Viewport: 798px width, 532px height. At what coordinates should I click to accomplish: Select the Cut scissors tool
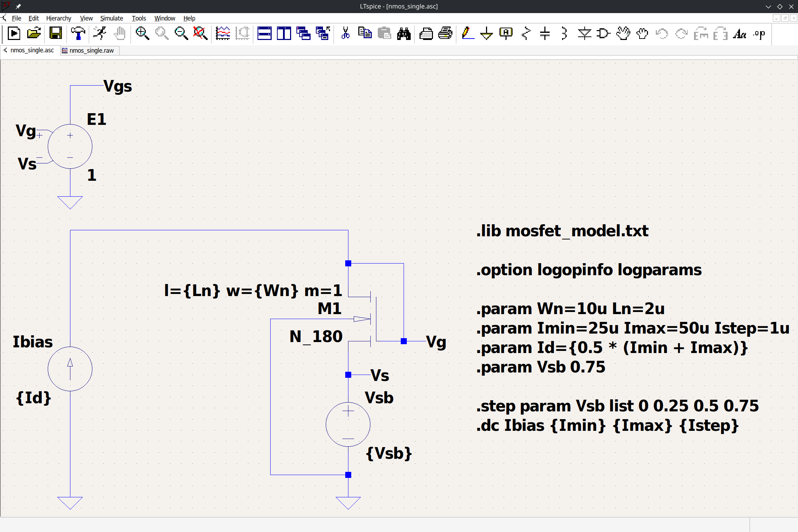coord(345,34)
